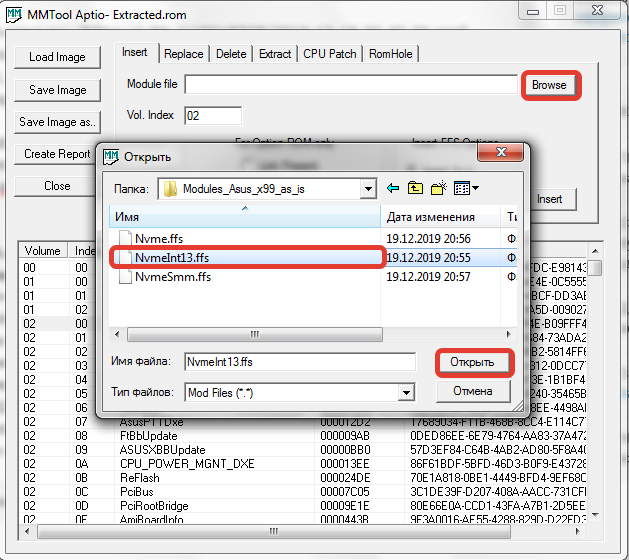Viewport: 629px width, 560px height.
Task: Select the ReFlash module row
Action: pos(302,478)
